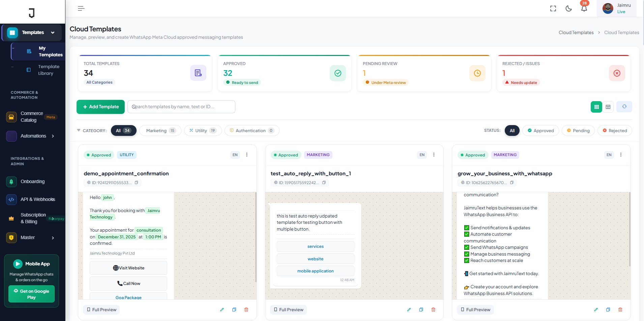The image size is (644, 321).
Task: Expand the Master submenu
Action: click(32, 238)
